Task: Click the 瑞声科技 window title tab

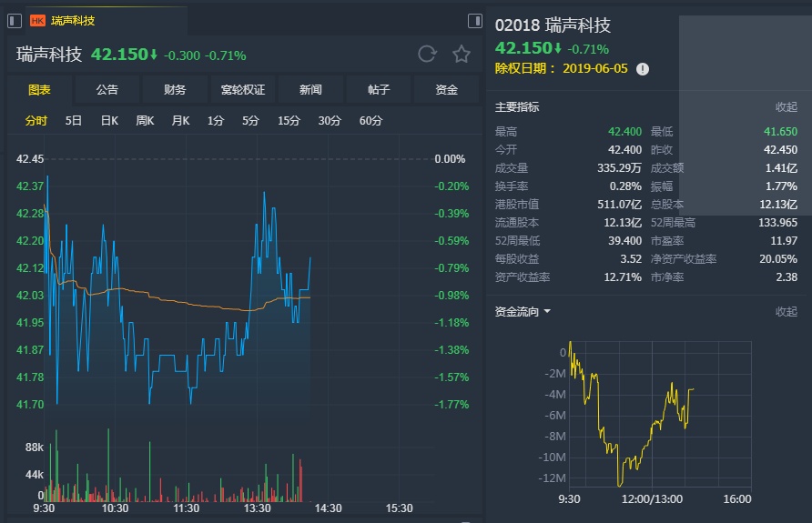Action: pyautogui.click(x=73, y=20)
